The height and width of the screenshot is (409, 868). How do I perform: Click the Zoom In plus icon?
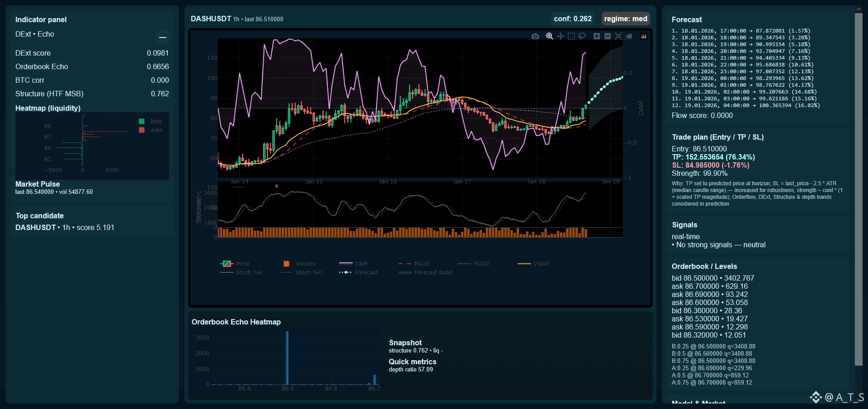(597, 36)
